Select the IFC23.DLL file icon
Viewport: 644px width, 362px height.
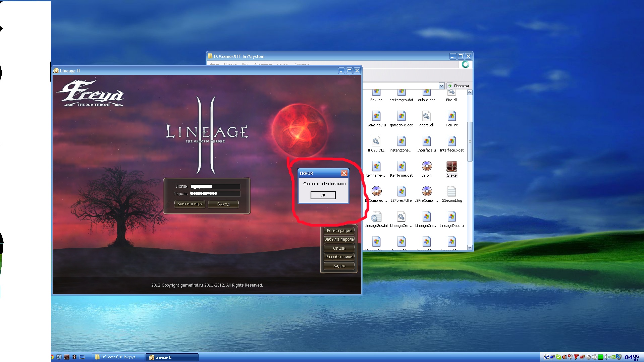point(376,141)
